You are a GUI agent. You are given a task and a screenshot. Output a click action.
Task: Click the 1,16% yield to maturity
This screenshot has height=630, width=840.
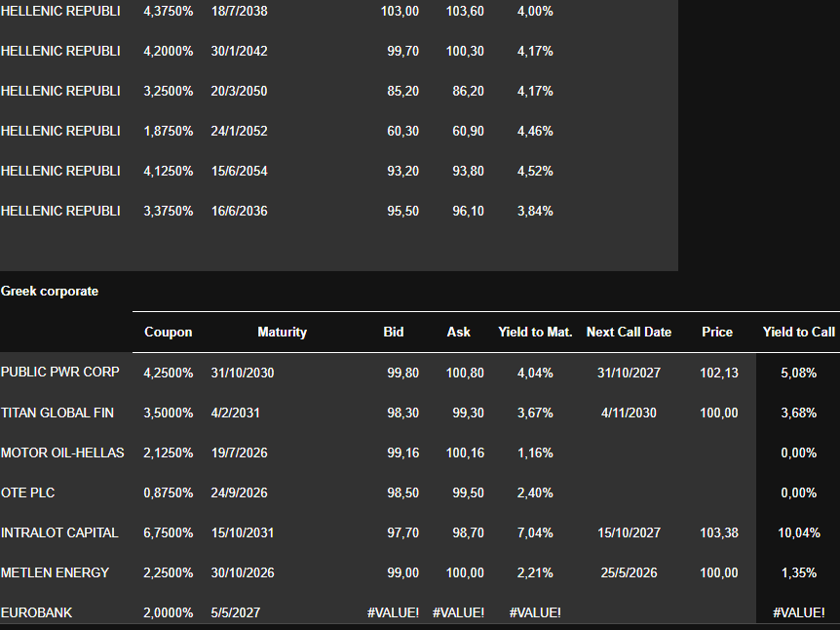[535, 453]
